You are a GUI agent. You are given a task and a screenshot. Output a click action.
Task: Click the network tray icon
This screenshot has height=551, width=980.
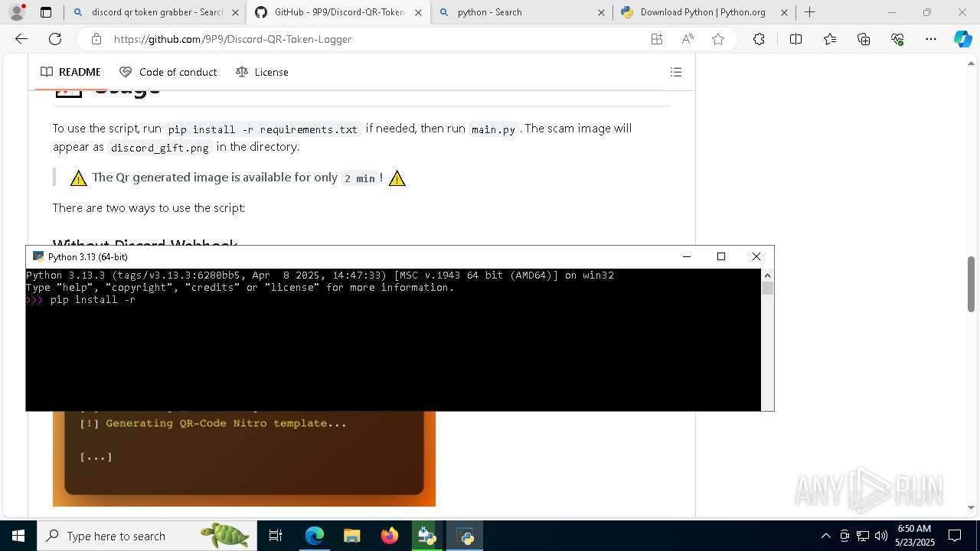click(863, 536)
